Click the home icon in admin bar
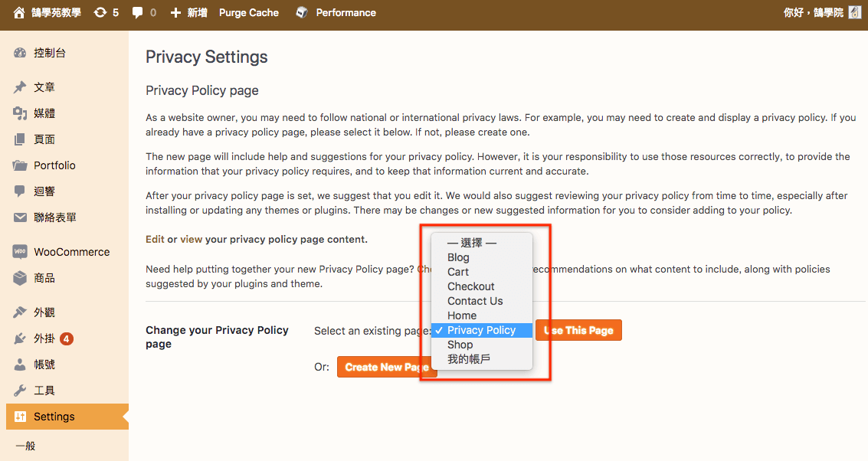Viewport: 868px width, 461px height. click(x=19, y=12)
